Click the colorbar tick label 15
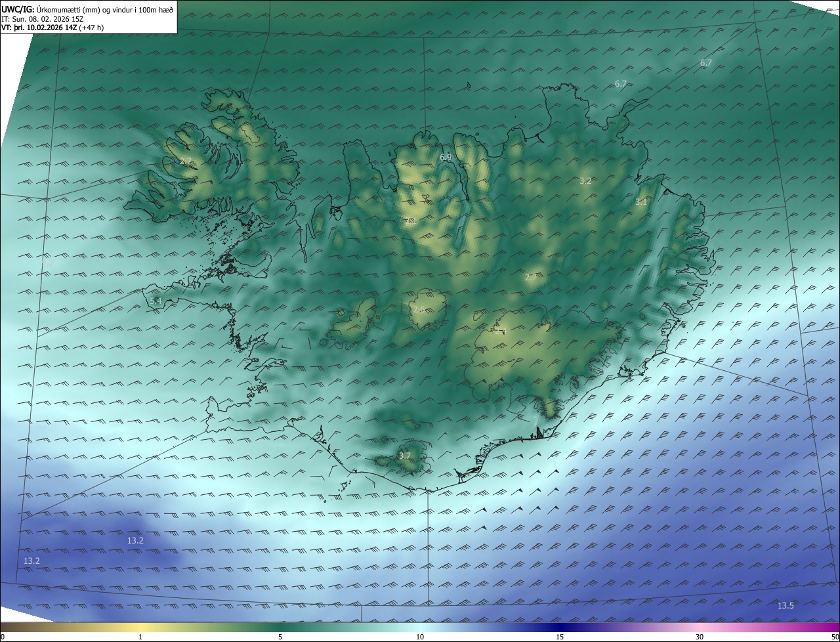The image size is (840, 642). (x=560, y=637)
